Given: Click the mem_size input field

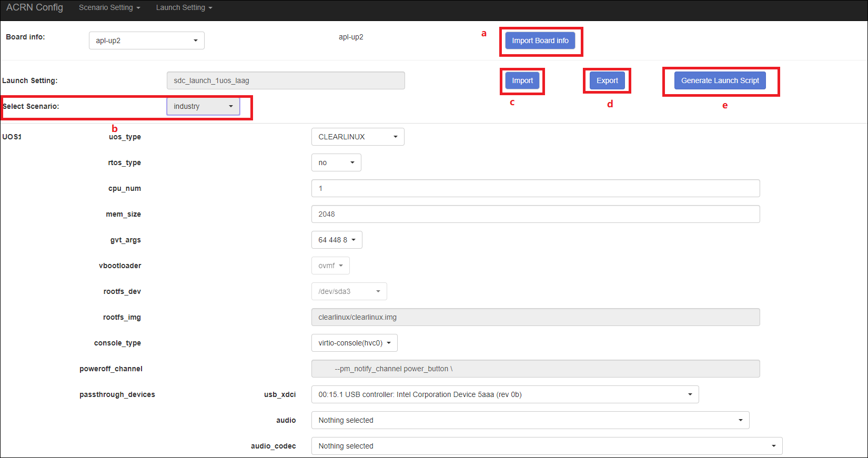Looking at the screenshot, I should [x=535, y=214].
